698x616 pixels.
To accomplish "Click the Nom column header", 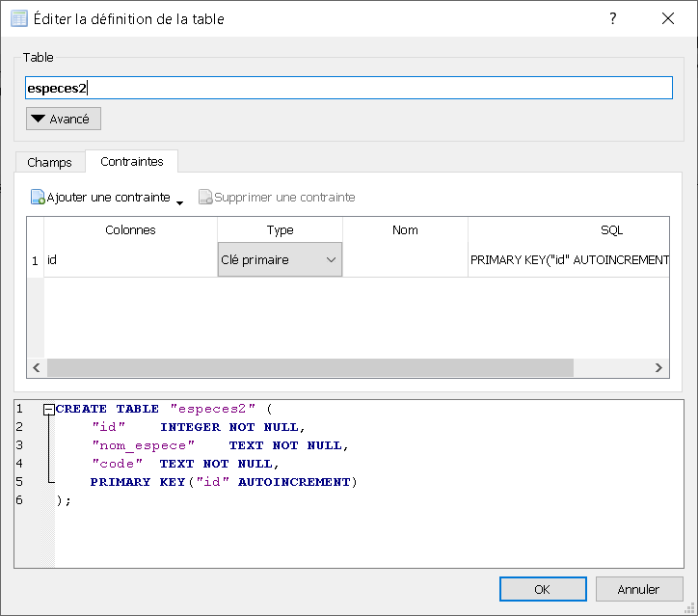I will [405, 230].
